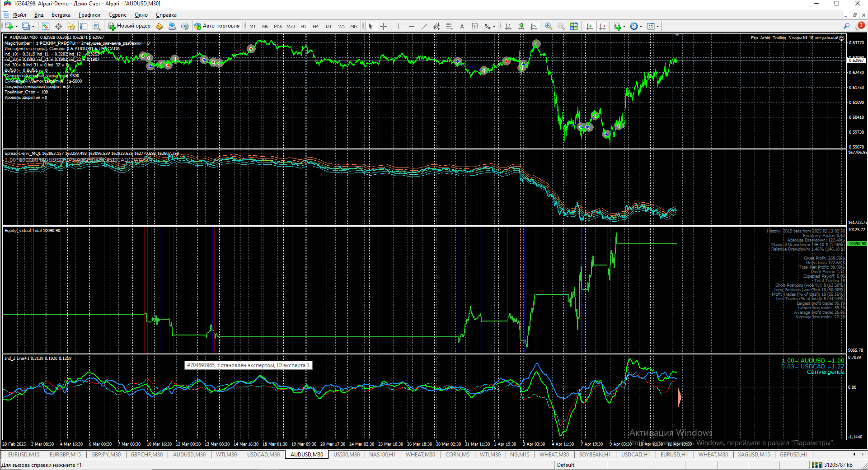Switch to the GBPJPY,M30 chart tab
The width and height of the screenshot is (868, 470).
[106, 455]
